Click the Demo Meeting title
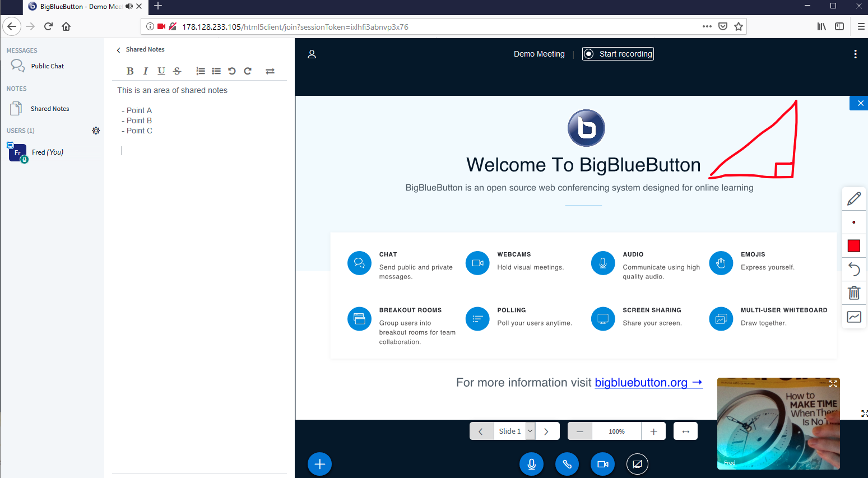The width and height of the screenshot is (868, 478). tap(539, 54)
